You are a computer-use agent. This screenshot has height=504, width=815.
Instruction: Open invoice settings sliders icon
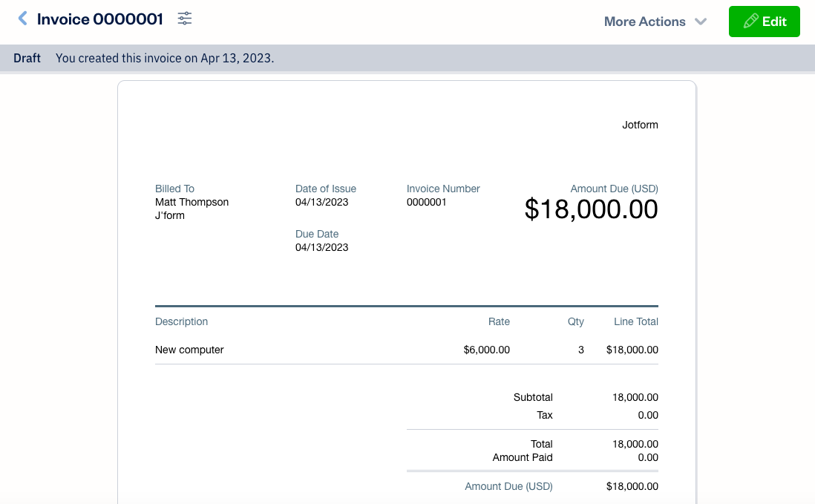tap(185, 19)
